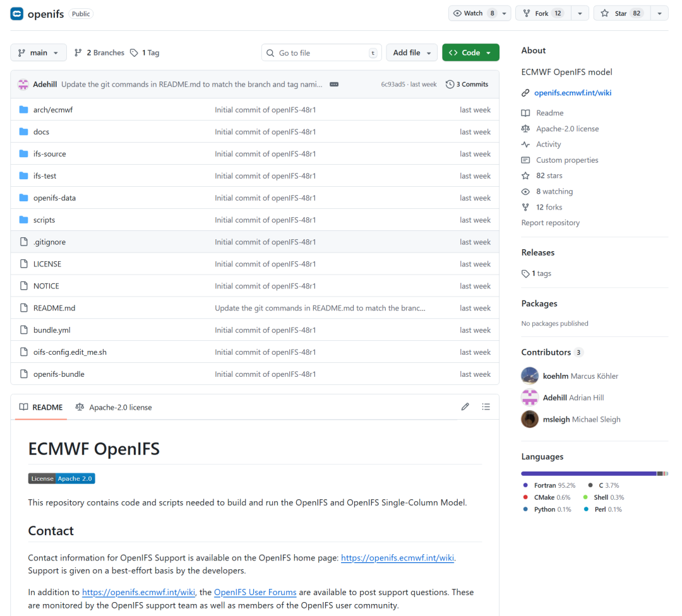Click the ifs-test folder icon

tap(23, 175)
